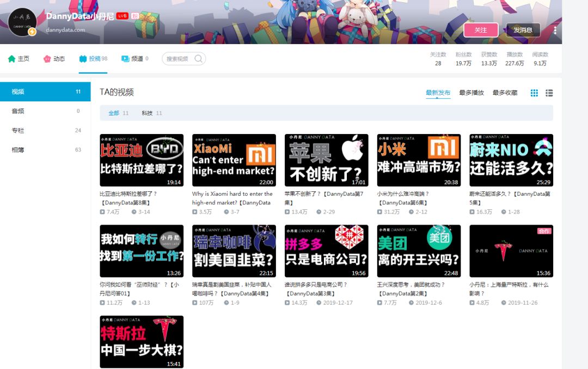
Task: Click title 苹果不创新了 DannyData第7集
Action: pyautogui.click(x=324, y=198)
